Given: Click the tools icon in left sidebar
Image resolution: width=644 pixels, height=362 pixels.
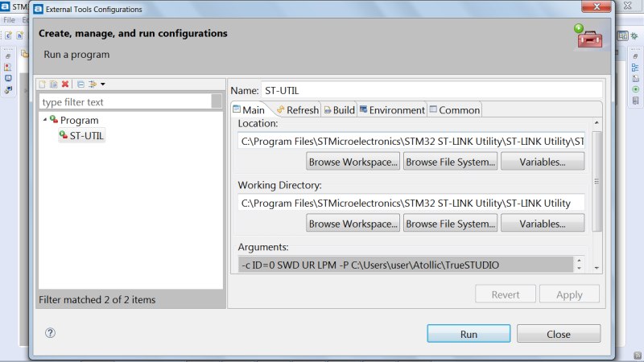Looking at the screenshot, I should (8, 89).
